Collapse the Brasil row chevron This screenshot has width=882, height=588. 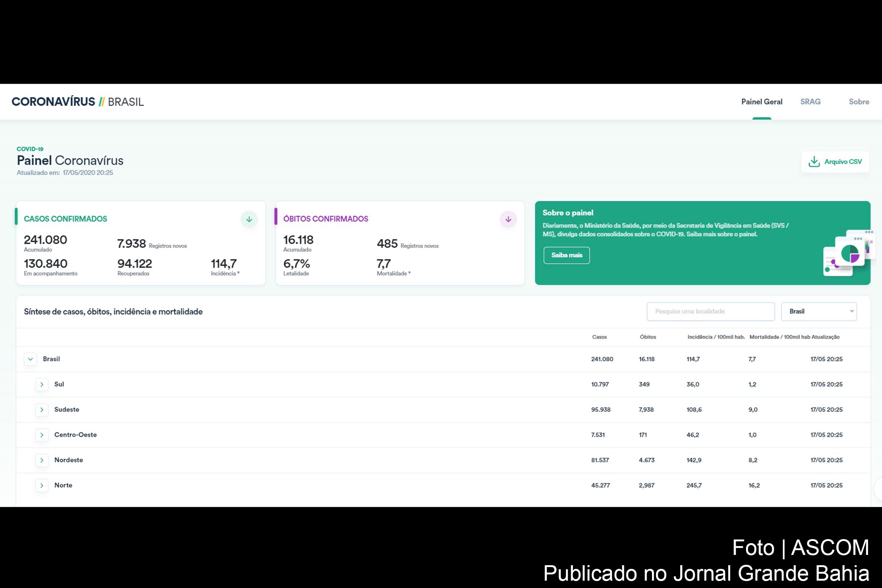[x=31, y=359]
